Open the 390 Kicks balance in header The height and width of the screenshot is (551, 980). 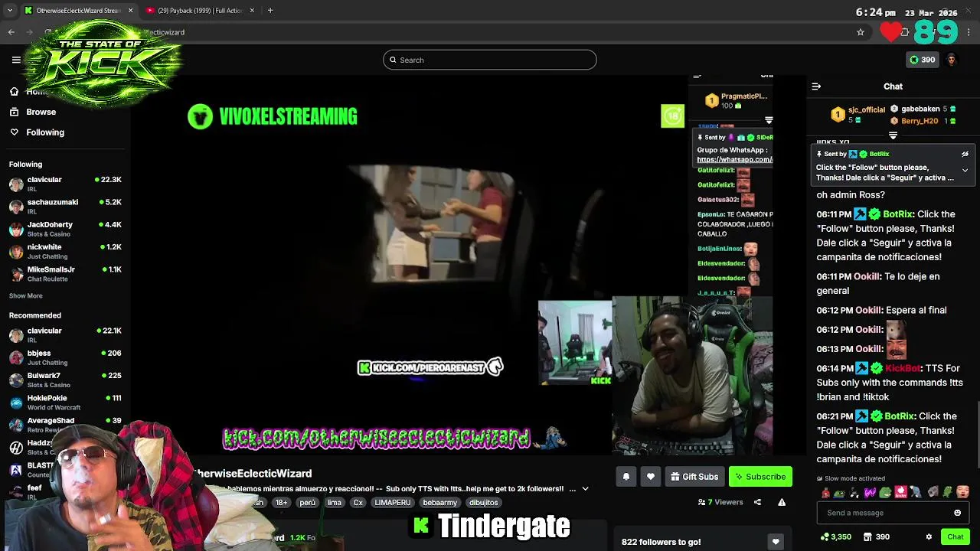click(923, 60)
